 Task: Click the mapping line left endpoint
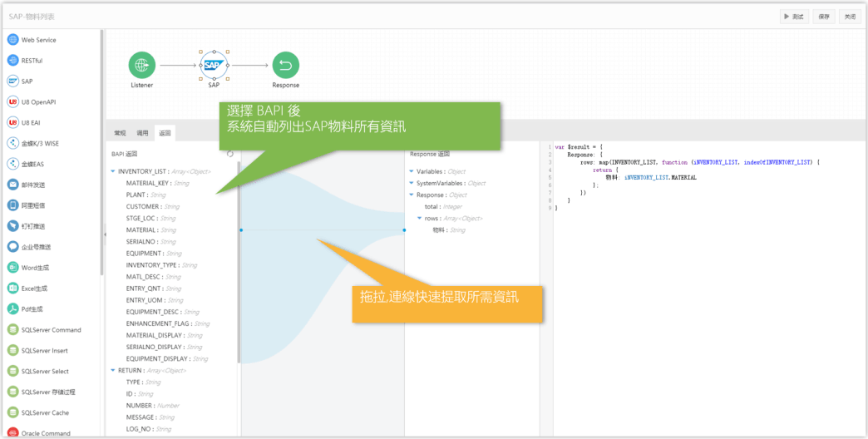point(241,229)
